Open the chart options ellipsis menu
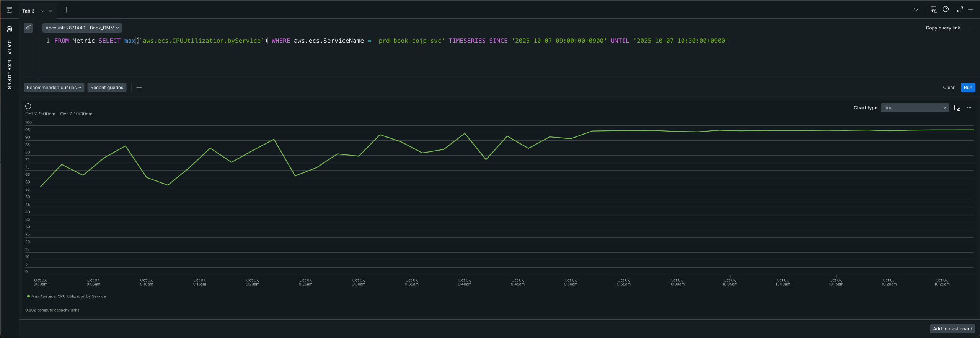This screenshot has width=980, height=338. [x=969, y=108]
